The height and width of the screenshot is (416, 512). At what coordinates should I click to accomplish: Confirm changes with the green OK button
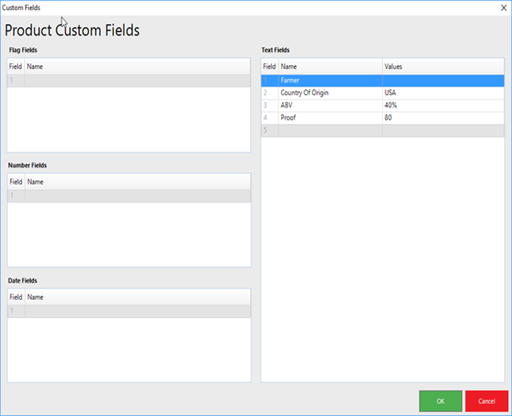tap(440, 401)
